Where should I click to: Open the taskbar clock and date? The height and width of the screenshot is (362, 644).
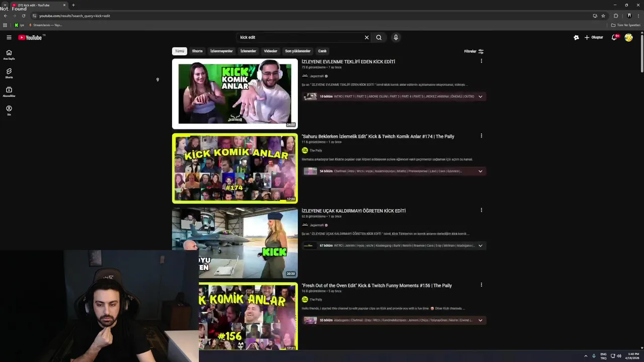pos(633,356)
